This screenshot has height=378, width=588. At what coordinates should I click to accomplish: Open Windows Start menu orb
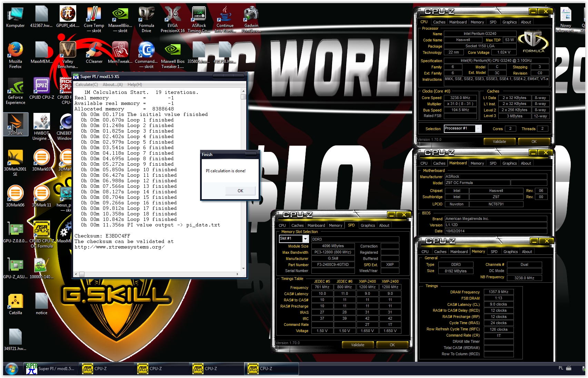pyautogui.click(x=11, y=369)
